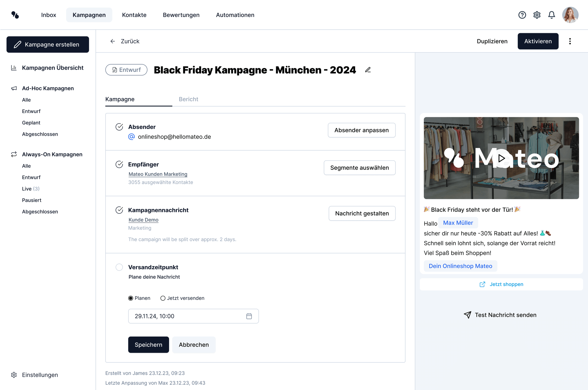Image resolution: width=588 pixels, height=390 pixels.
Task: Click the Entwurf status badge
Action: click(126, 70)
